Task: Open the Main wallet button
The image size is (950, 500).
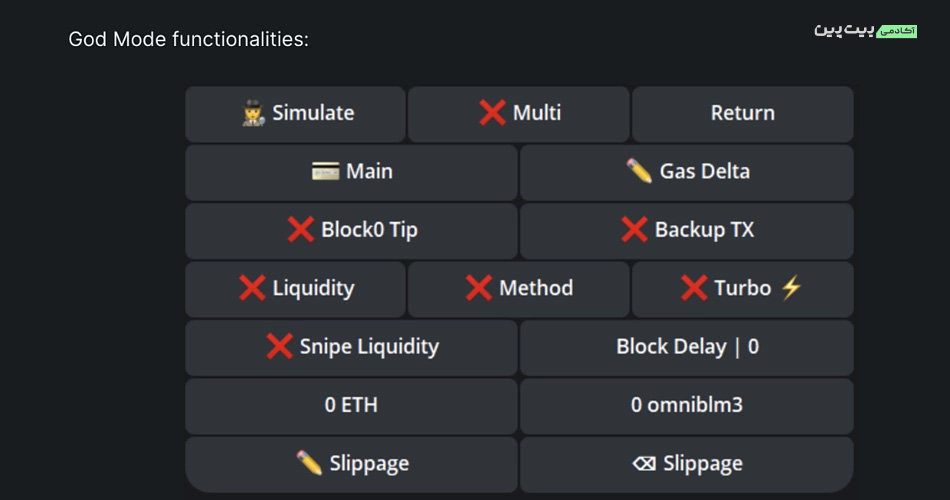Action: click(x=351, y=173)
